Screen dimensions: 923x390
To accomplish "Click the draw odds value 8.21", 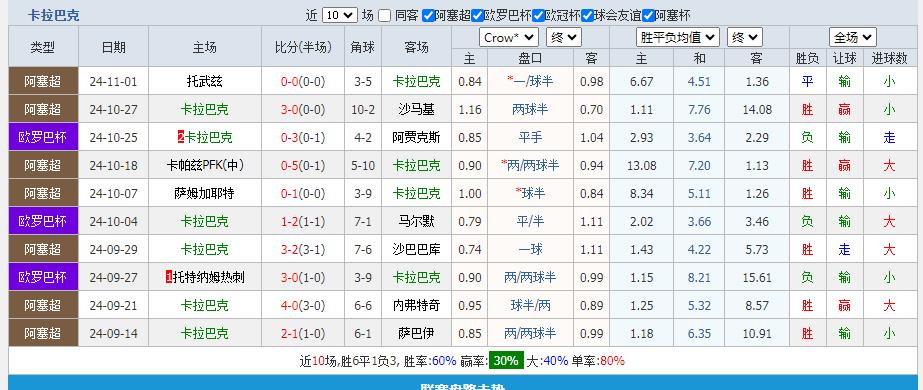I will [x=699, y=278].
